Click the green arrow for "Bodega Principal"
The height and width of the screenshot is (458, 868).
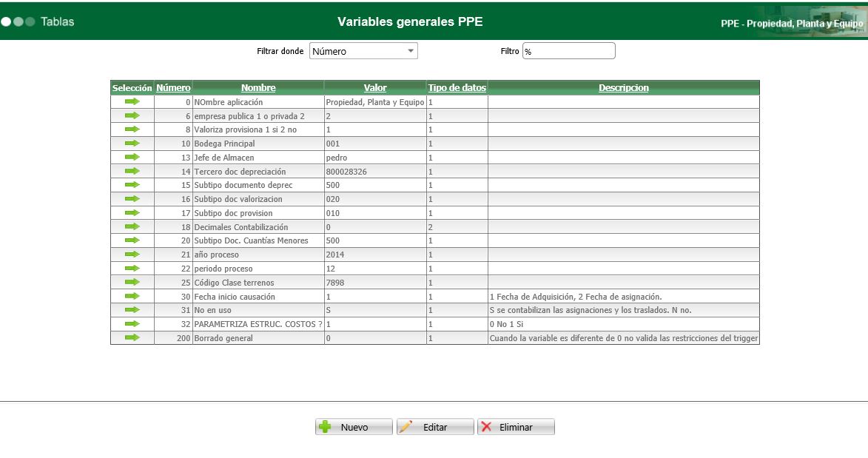132,143
